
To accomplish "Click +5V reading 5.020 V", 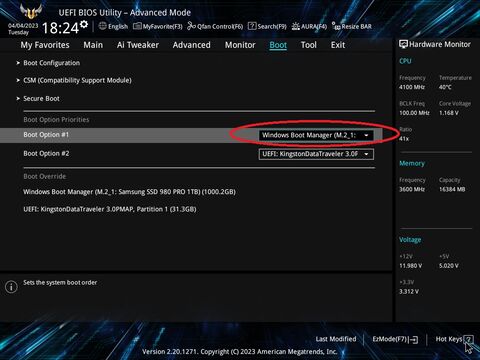I will [449, 266].
